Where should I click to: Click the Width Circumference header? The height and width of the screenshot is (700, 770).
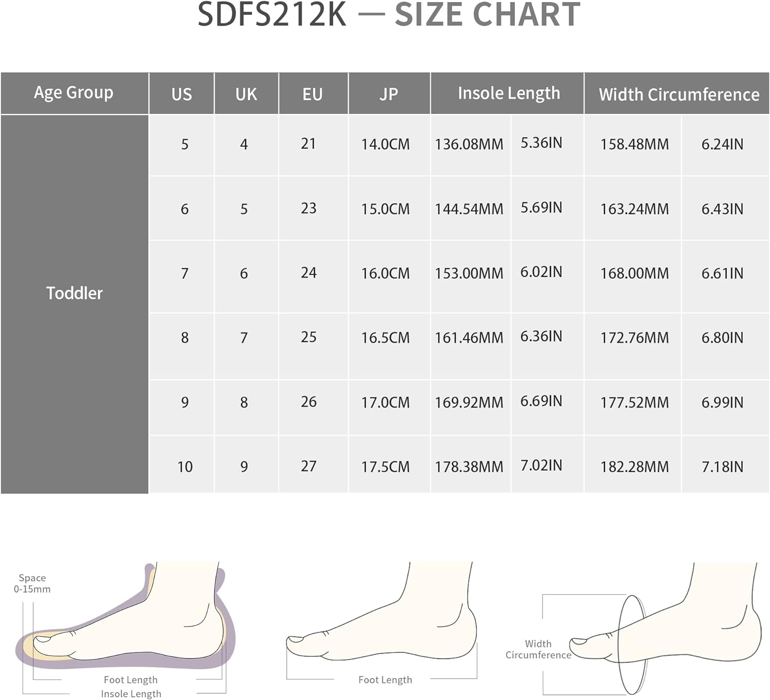coord(677,93)
